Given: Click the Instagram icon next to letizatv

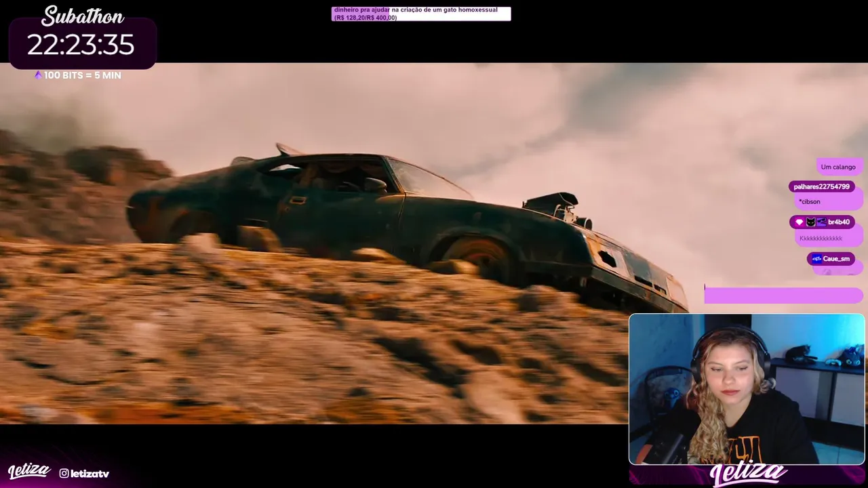Looking at the screenshot, I should (64, 474).
